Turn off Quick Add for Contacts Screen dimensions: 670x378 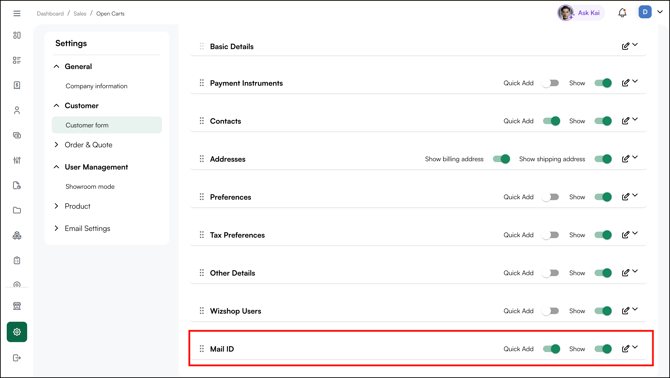(x=551, y=121)
